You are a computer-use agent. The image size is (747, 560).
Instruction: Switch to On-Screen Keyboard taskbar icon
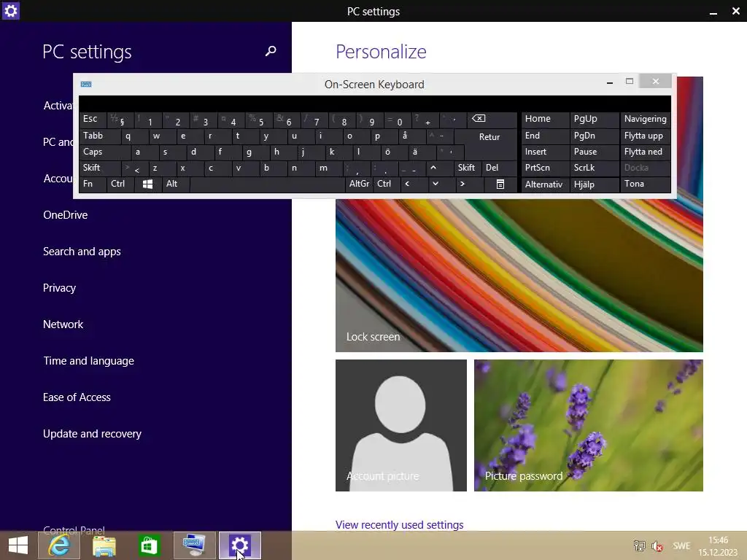point(194,545)
